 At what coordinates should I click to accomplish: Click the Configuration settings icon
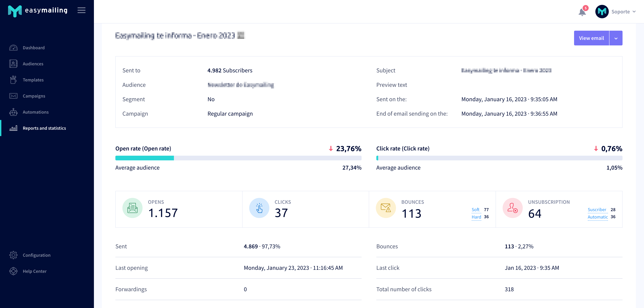[x=14, y=255]
